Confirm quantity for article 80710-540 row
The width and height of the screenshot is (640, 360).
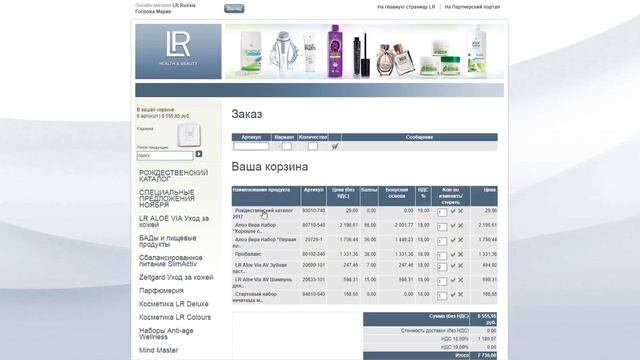point(453,226)
